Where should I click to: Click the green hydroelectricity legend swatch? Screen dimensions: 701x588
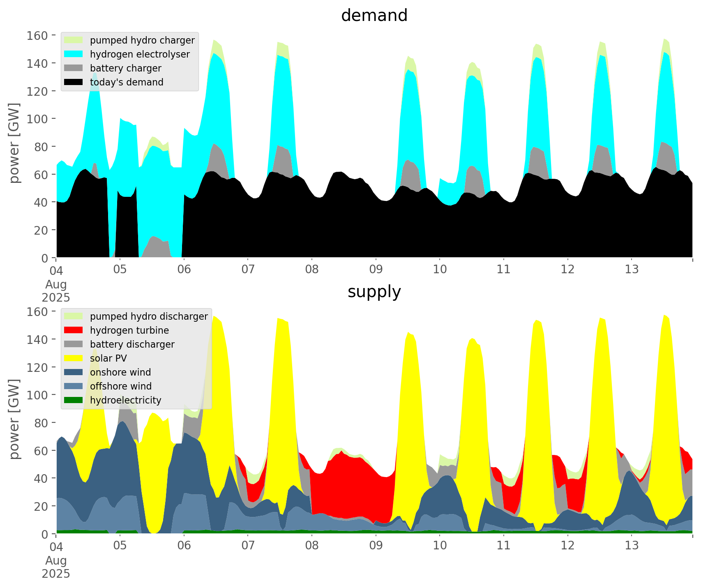tap(74, 400)
